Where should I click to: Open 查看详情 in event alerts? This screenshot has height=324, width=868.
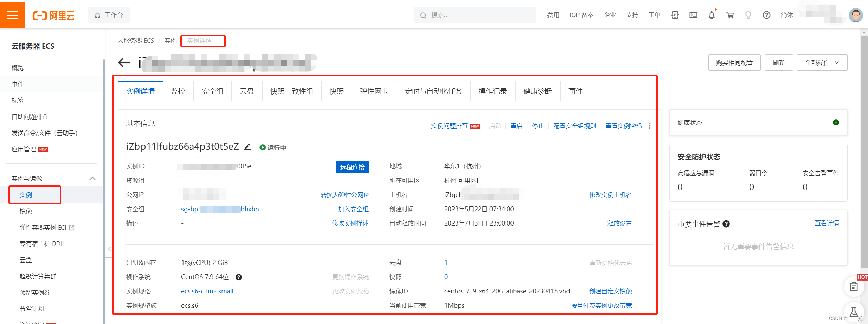pyautogui.click(x=827, y=223)
